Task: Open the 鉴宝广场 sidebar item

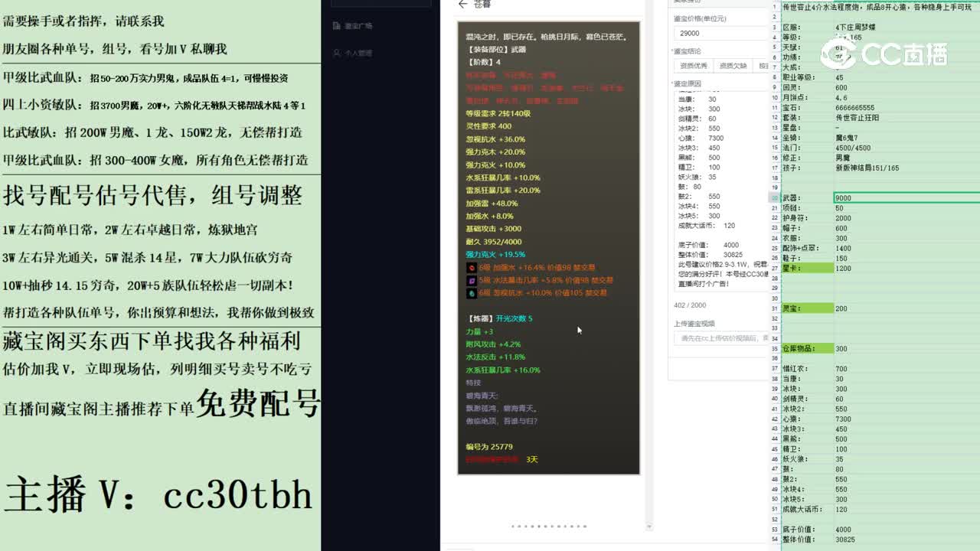Action: tap(353, 26)
